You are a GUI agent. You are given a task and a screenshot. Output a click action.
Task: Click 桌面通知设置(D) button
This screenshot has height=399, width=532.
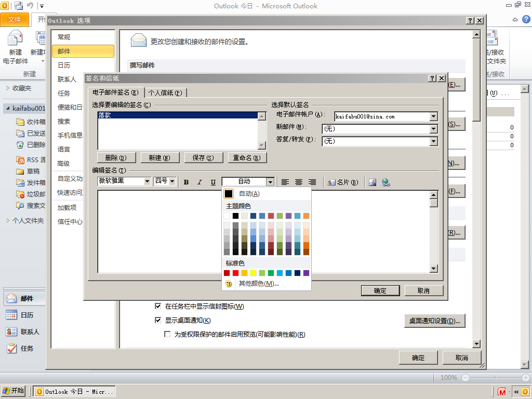click(x=435, y=321)
